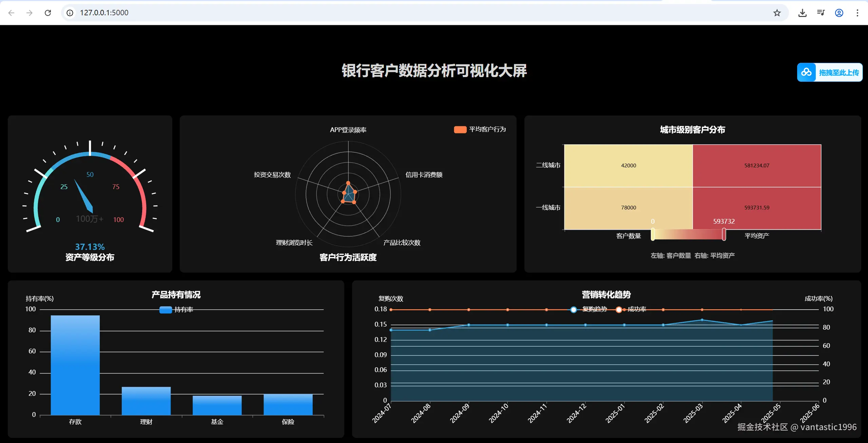Click the browser back arrow
868x443 pixels.
tap(11, 13)
